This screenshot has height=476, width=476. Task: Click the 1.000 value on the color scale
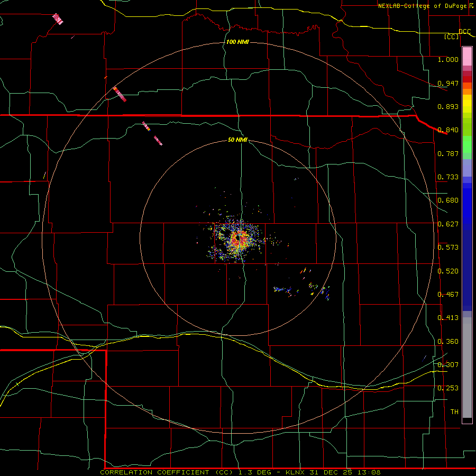coord(448,59)
